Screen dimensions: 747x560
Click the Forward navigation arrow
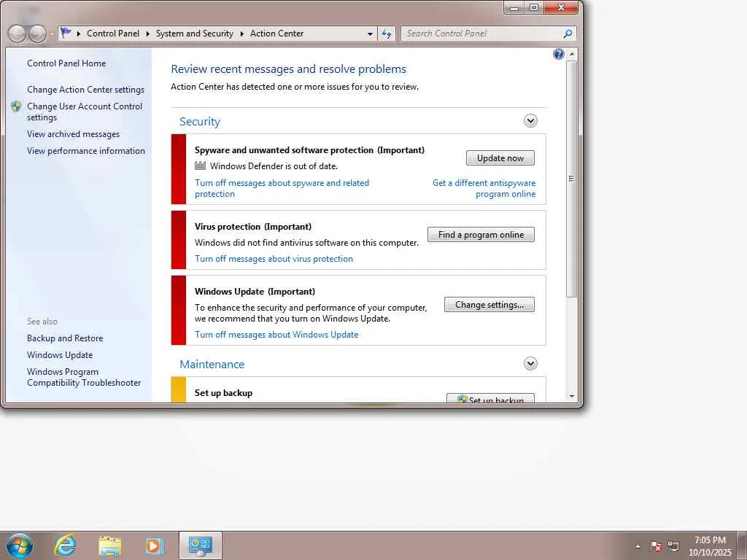pos(37,34)
